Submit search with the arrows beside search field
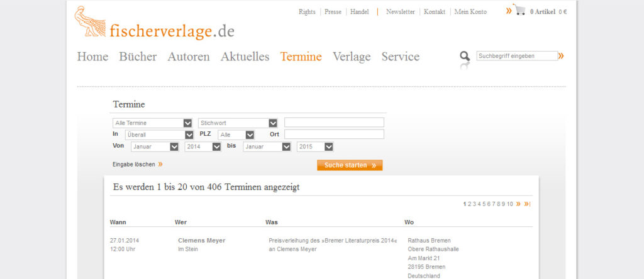Viewport: 644px width, 279px height. pyautogui.click(x=561, y=56)
